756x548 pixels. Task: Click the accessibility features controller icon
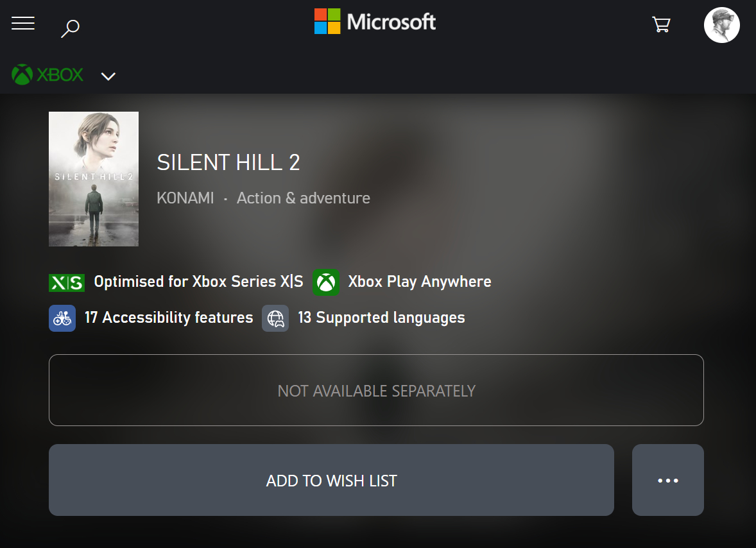click(x=62, y=318)
